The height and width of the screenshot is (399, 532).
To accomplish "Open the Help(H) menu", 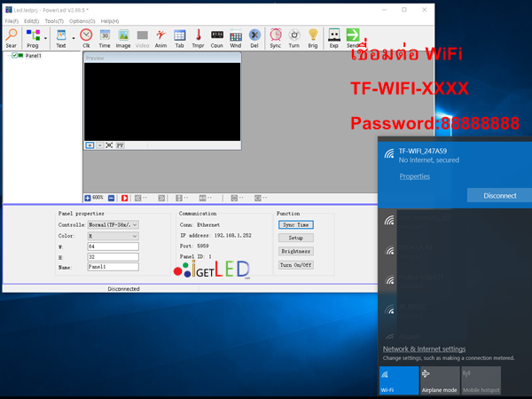I will click(x=110, y=21).
